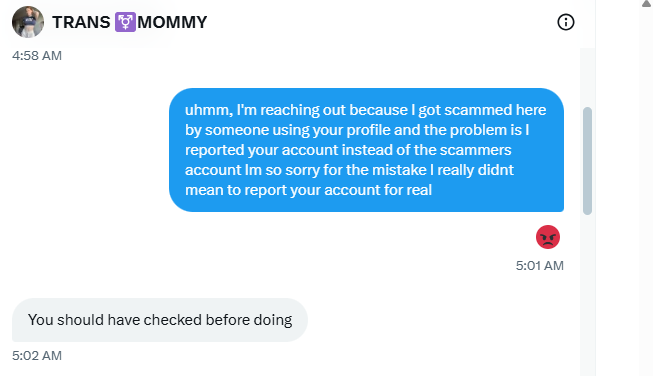Image resolution: width=653 pixels, height=376 pixels.
Task: Open the conversation info icon
Action: click(x=566, y=22)
